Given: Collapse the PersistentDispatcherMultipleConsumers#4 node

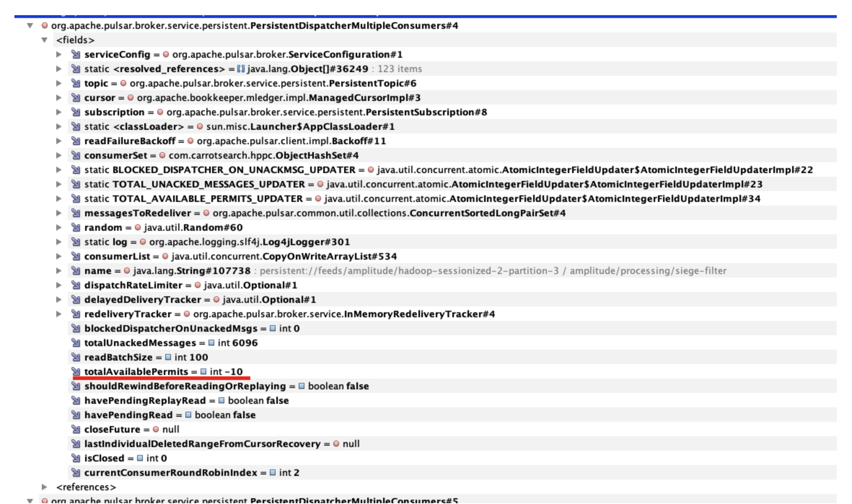Looking at the screenshot, I should pos(30,26).
